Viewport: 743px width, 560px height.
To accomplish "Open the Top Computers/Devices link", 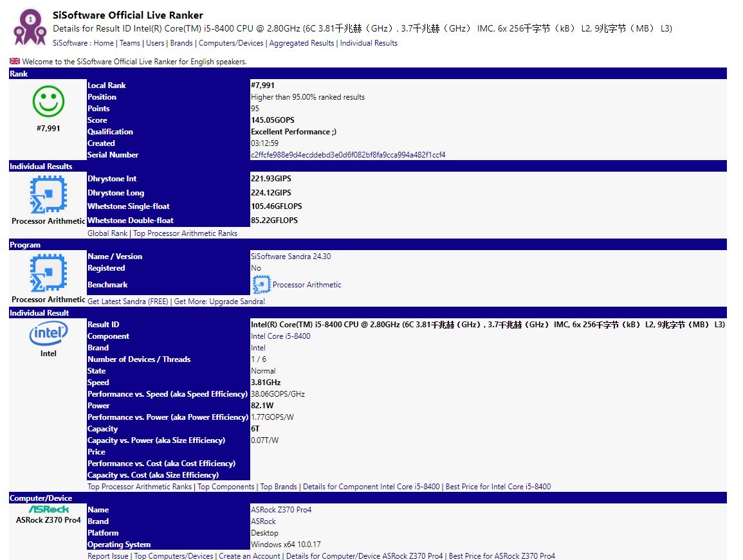I will point(174,555).
